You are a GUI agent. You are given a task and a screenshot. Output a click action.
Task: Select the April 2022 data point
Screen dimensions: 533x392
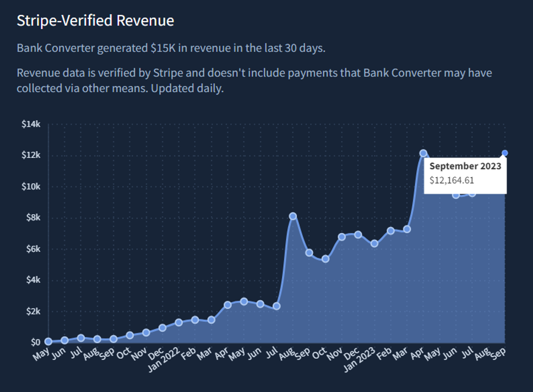point(228,305)
